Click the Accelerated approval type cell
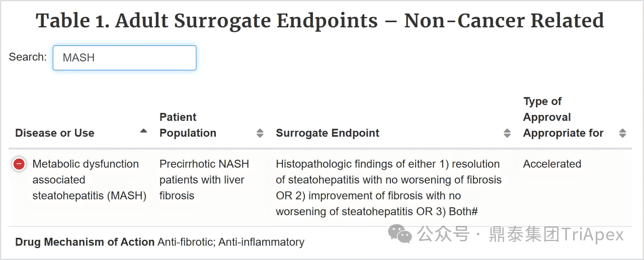 pos(552,164)
